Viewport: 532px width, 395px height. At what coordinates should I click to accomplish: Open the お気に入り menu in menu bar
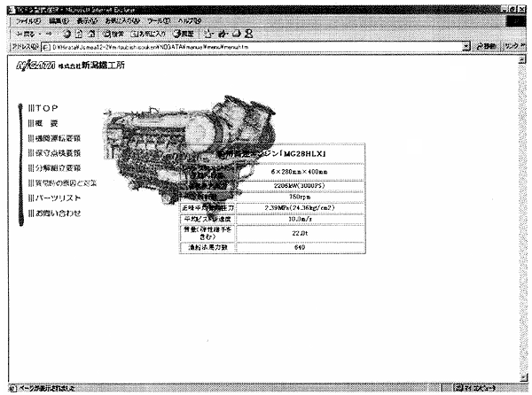122,21
